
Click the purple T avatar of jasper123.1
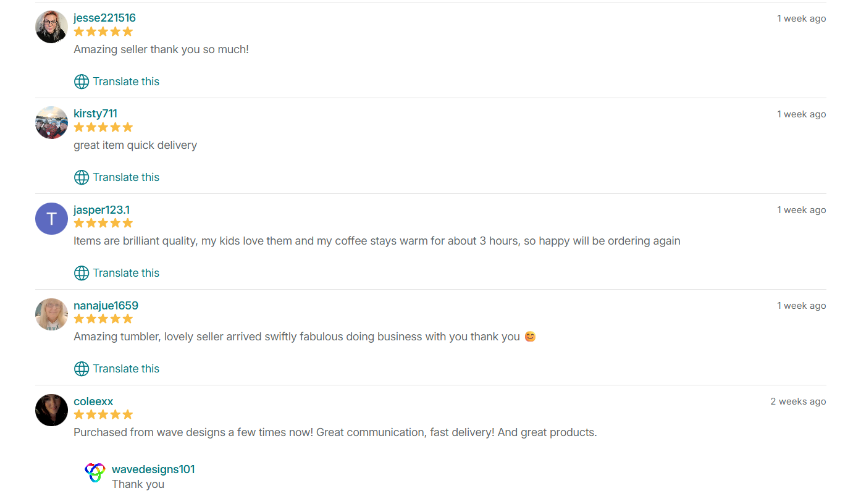point(51,218)
